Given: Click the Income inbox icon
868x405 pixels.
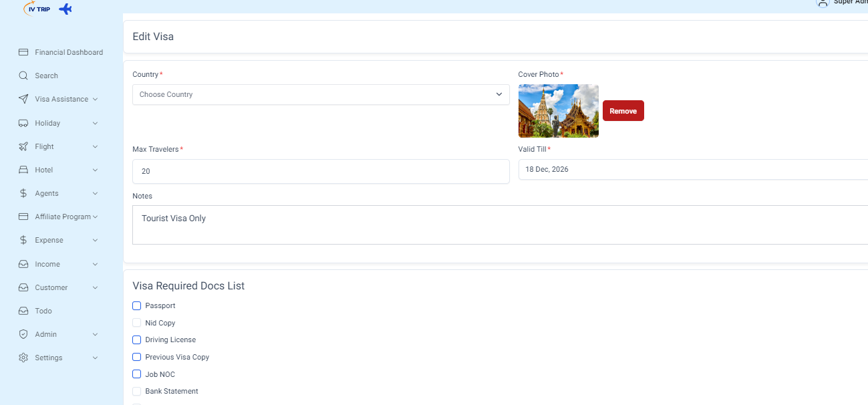Looking at the screenshot, I should coord(23,264).
